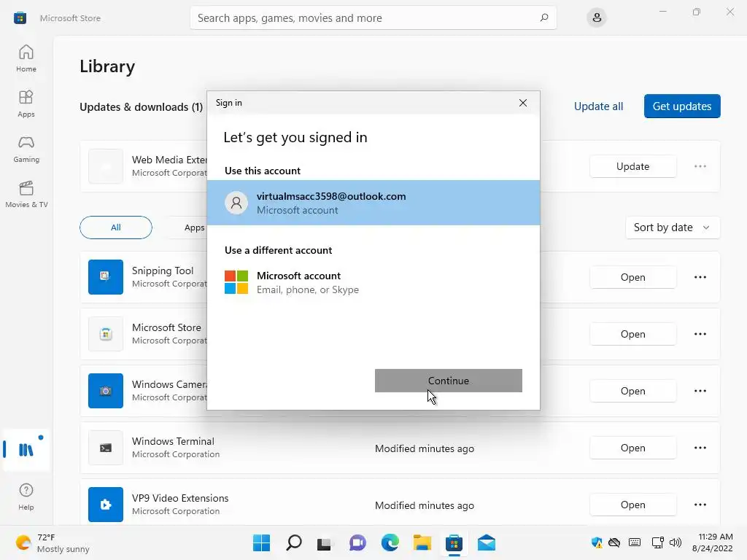Select the Apps filter tab
Screen dimensions: 747x560
[194, 227]
